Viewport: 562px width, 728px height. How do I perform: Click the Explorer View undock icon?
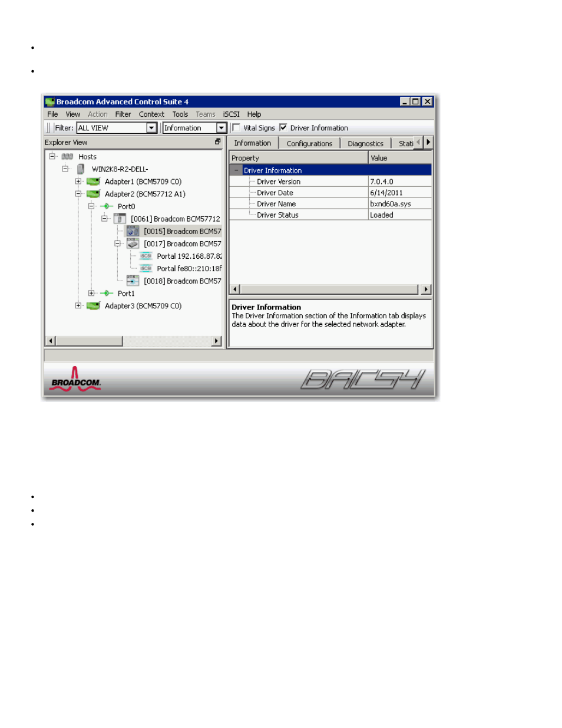tap(217, 142)
